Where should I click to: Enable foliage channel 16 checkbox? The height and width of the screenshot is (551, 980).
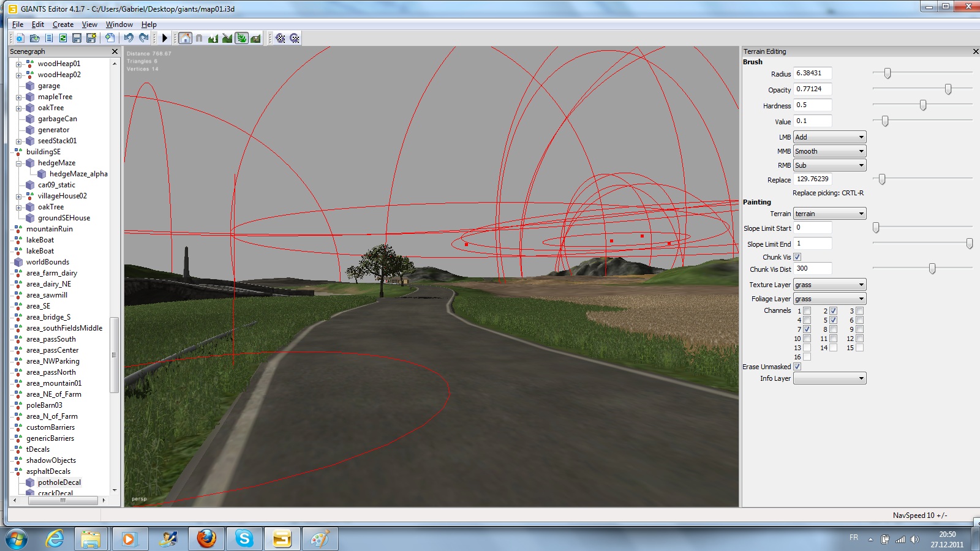pyautogui.click(x=807, y=357)
